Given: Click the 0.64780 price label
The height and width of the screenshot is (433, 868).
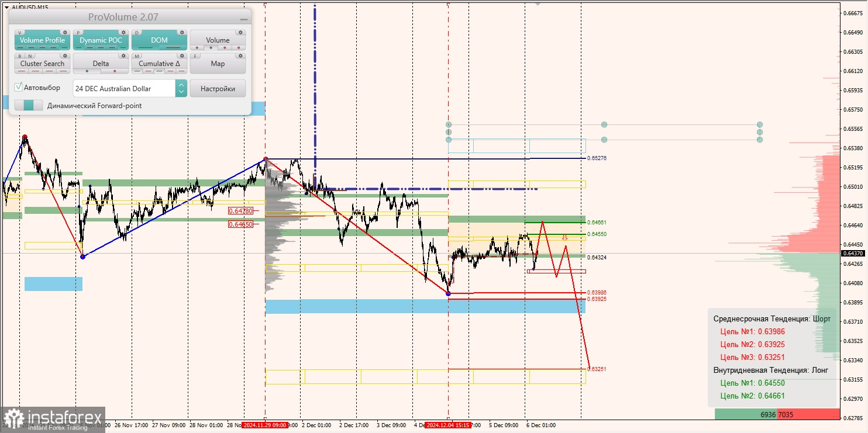Looking at the screenshot, I should pos(241,210).
